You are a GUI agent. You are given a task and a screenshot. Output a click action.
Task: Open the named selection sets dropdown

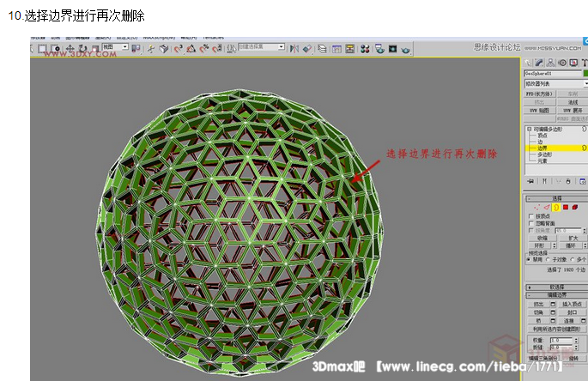coord(261,47)
